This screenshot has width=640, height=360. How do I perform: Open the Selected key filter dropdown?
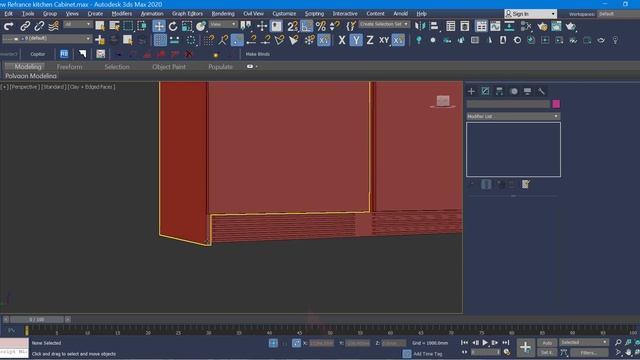(584, 342)
